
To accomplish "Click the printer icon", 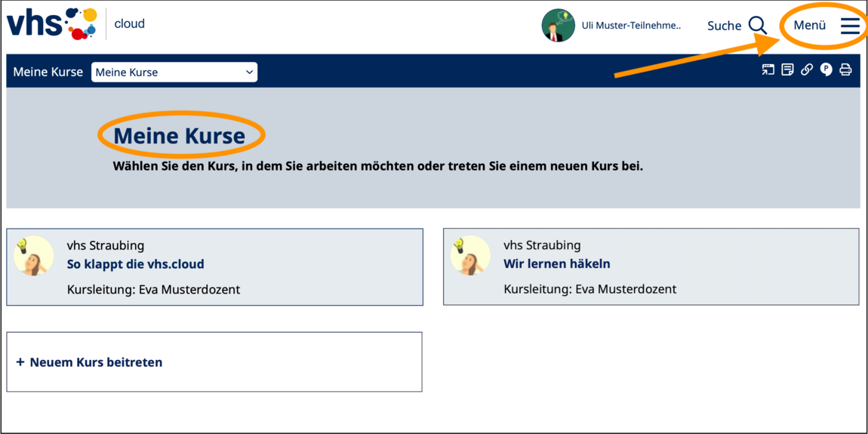I will (x=845, y=70).
